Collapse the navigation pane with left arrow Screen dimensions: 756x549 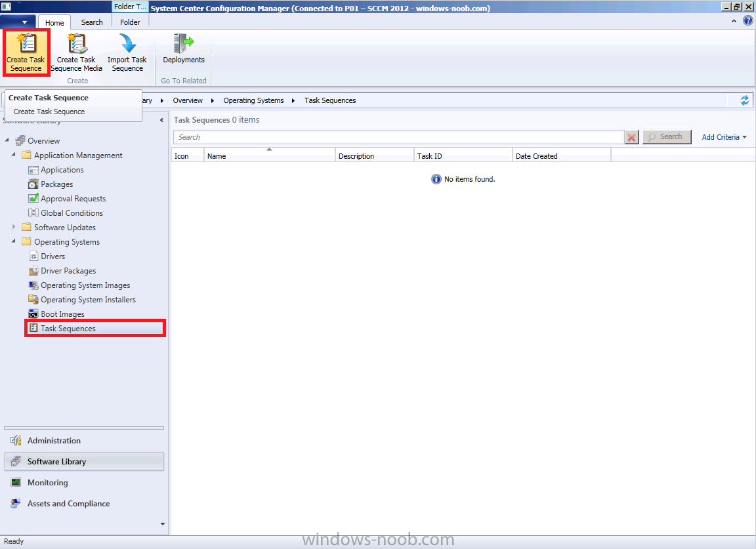[161, 120]
